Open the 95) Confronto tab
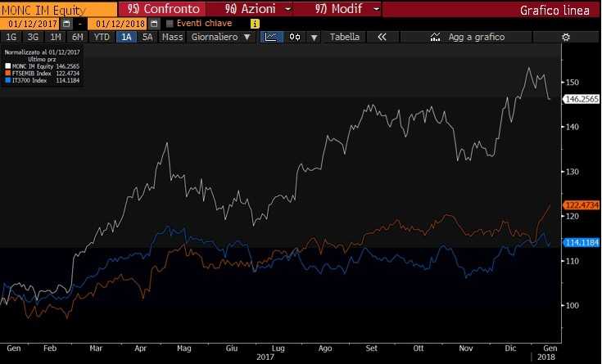The image size is (602, 364). 162,9
